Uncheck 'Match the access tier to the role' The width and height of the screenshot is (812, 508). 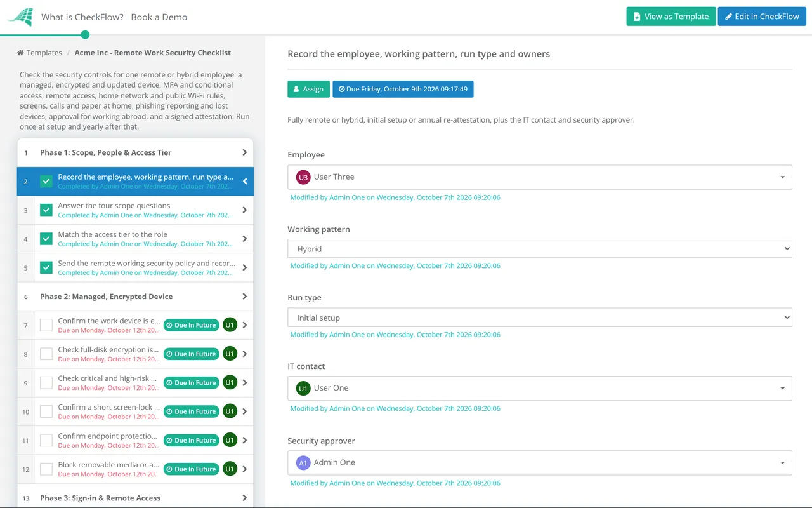pos(46,239)
